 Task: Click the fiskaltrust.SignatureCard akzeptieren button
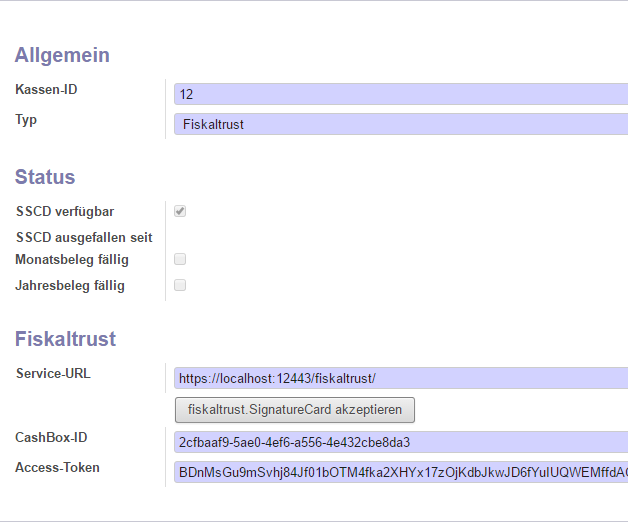click(x=295, y=410)
